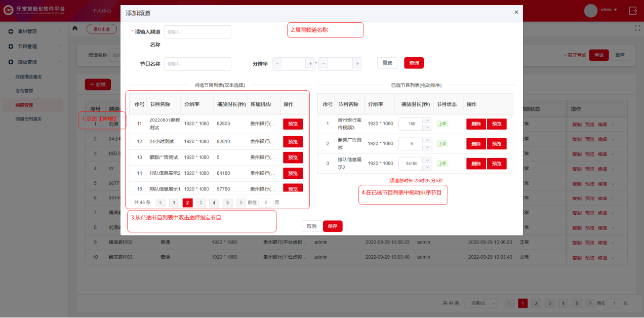Open the 10条/页 page size dropdown
The height and width of the screenshot is (318, 644).
pyautogui.click(x=480, y=303)
